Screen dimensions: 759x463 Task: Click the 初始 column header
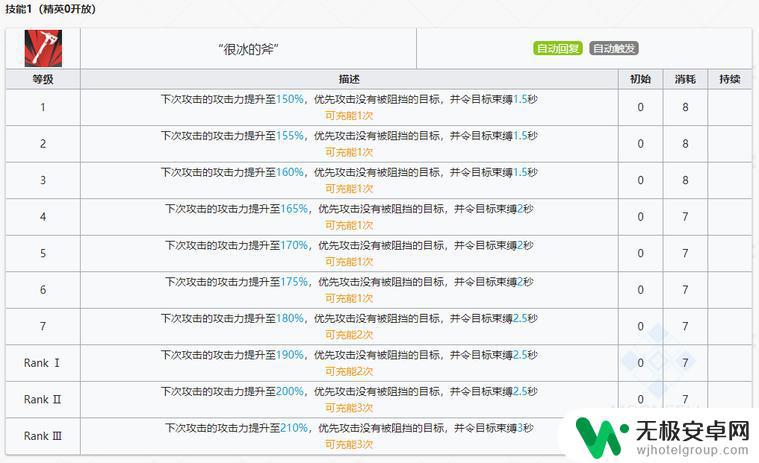coord(640,79)
